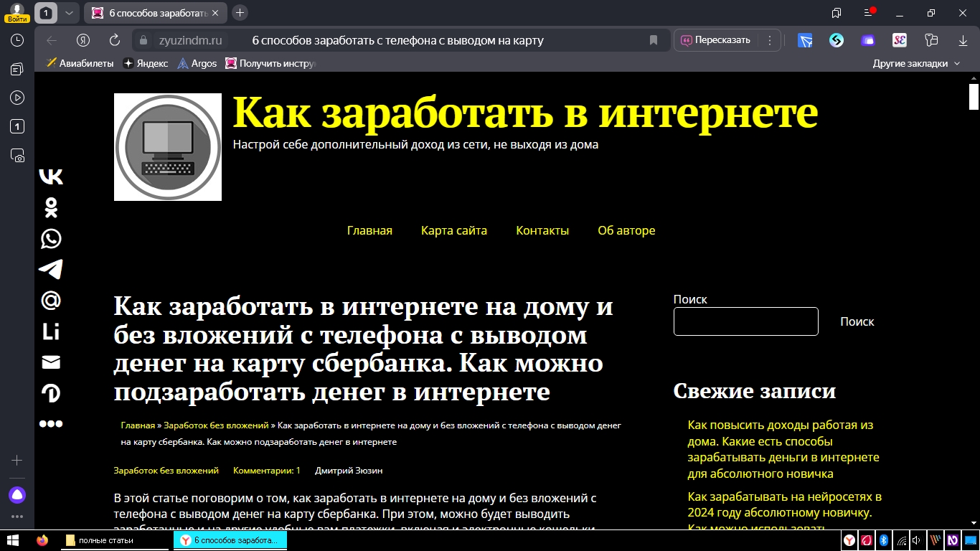The height and width of the screenshot is (551, 980).
Task: Go back to previous page
Action: pos(52,40)
